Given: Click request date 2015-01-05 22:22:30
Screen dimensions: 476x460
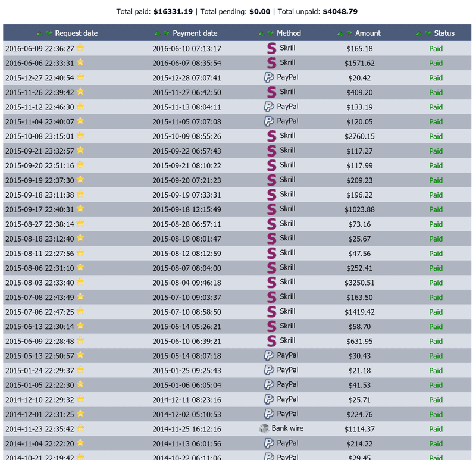Looking at the screenshot, I should click(x=40, y=385).
